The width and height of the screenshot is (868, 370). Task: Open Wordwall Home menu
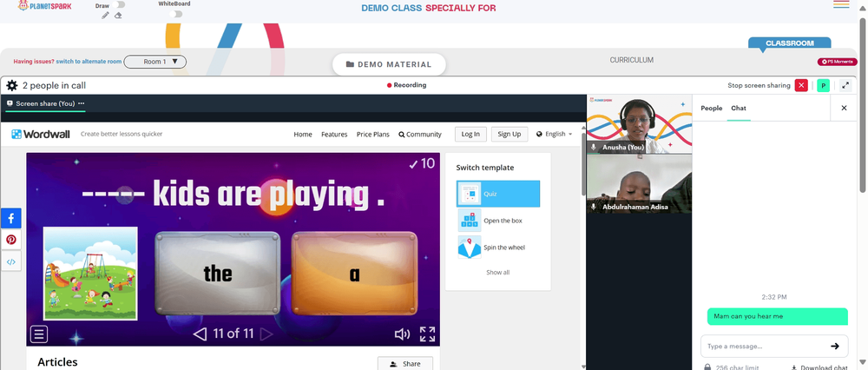[303, 134]
